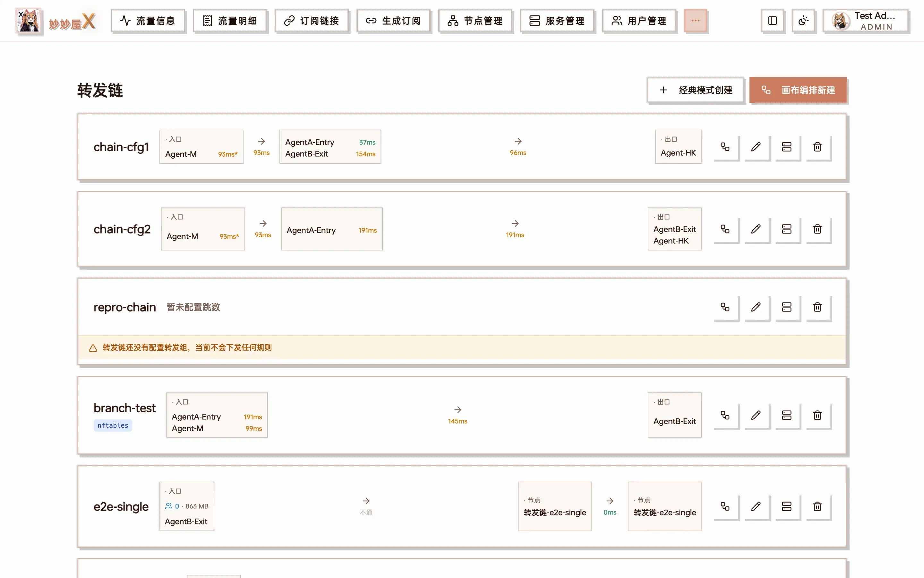The width and height of the screenshot is (924, 578).
Task: Click the nftables tag on branch-test
Action: 113,425
